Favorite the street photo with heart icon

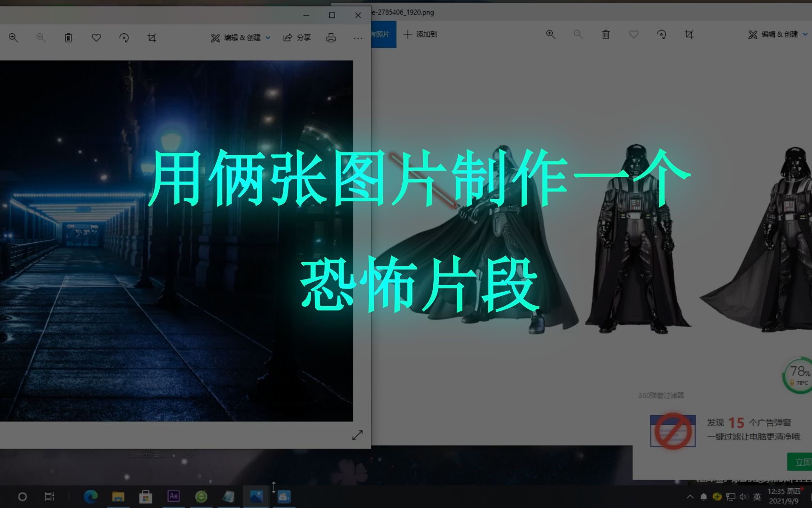(x=96, y=38)
